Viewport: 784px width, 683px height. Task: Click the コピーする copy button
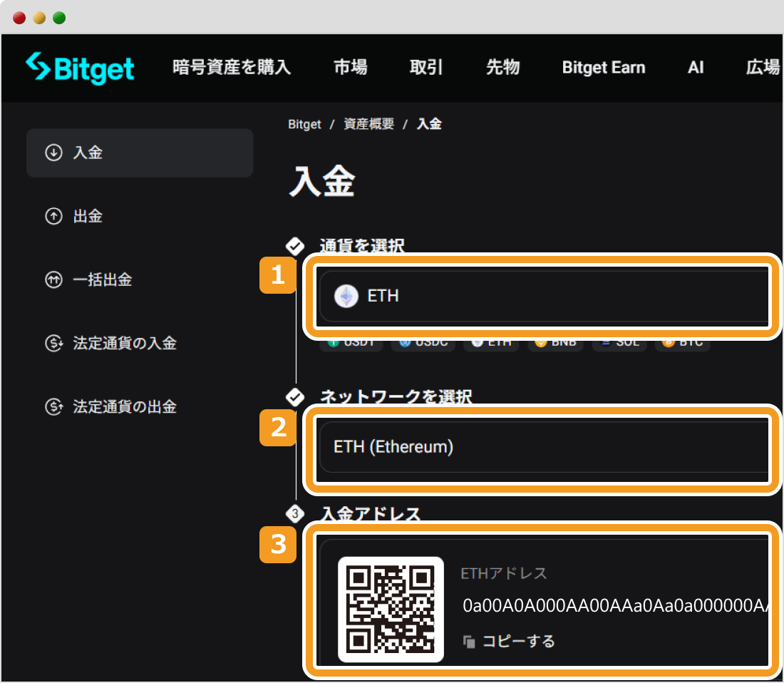click(x=509, y=641)
